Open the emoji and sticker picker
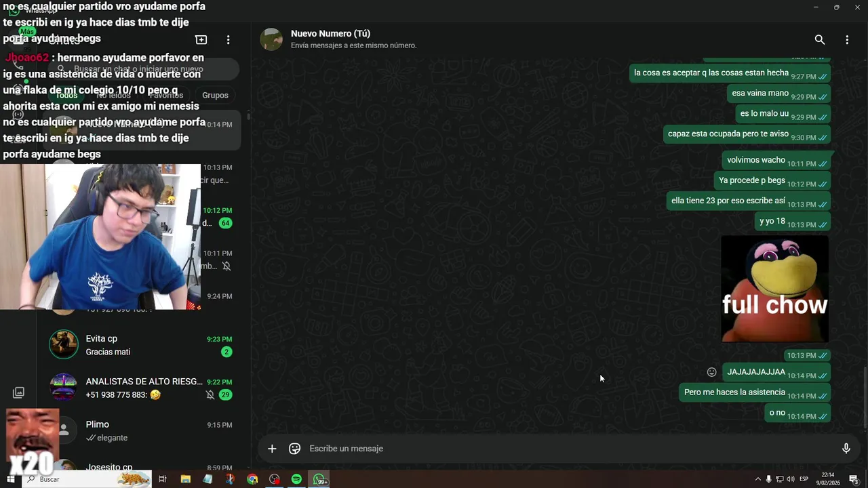868x488 pixels. (295, 449)
